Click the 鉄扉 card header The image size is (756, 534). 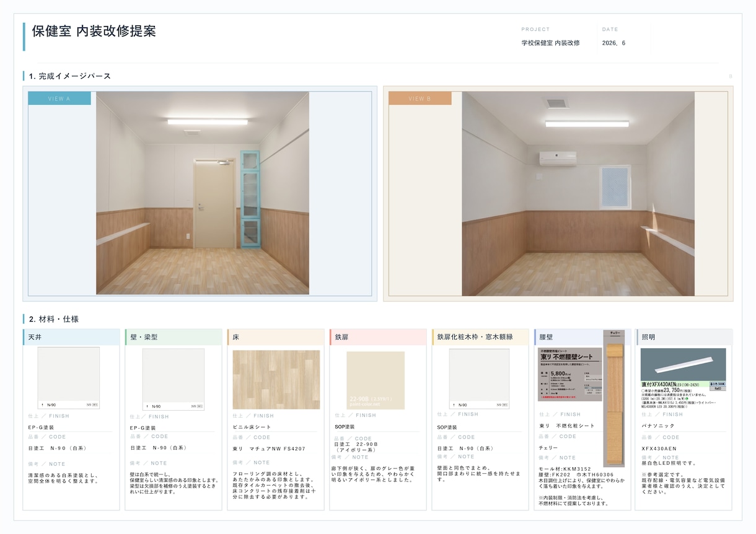(378, 337)
